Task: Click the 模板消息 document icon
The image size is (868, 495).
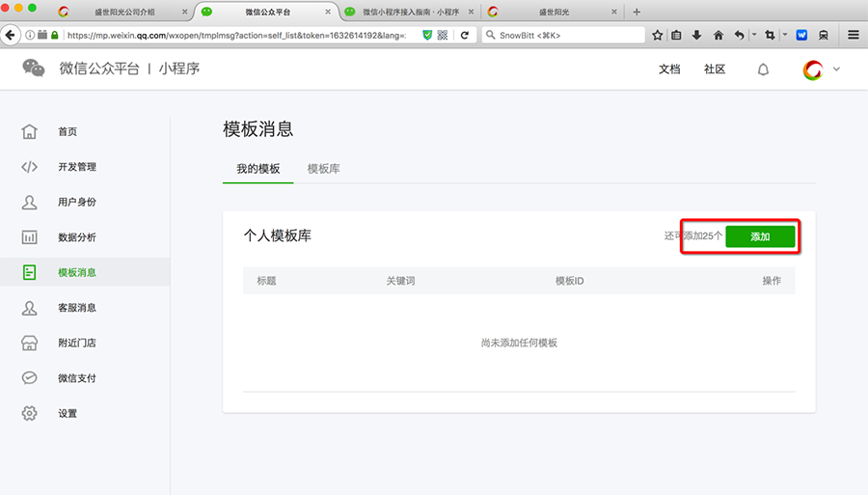Action: [29, 272]
